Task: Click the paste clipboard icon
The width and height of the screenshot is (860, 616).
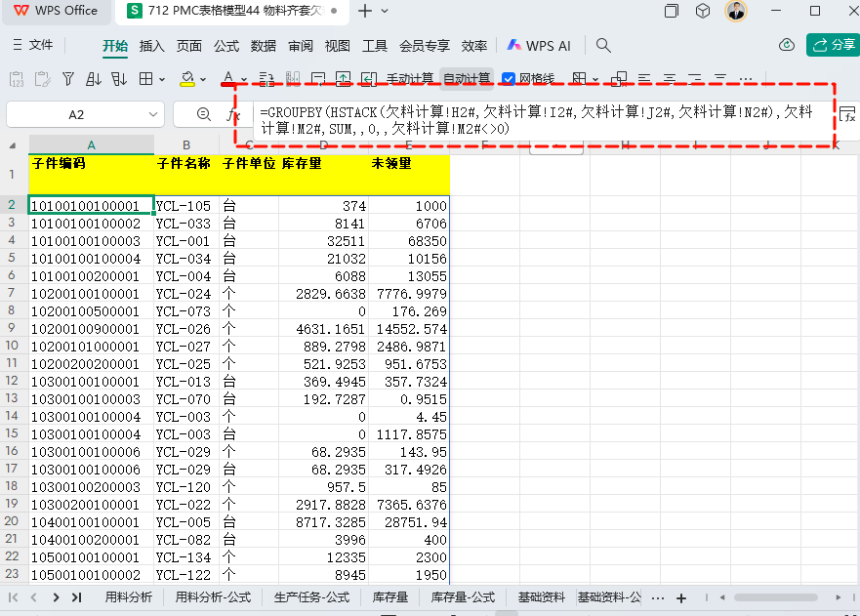Action: coord(42,79)
